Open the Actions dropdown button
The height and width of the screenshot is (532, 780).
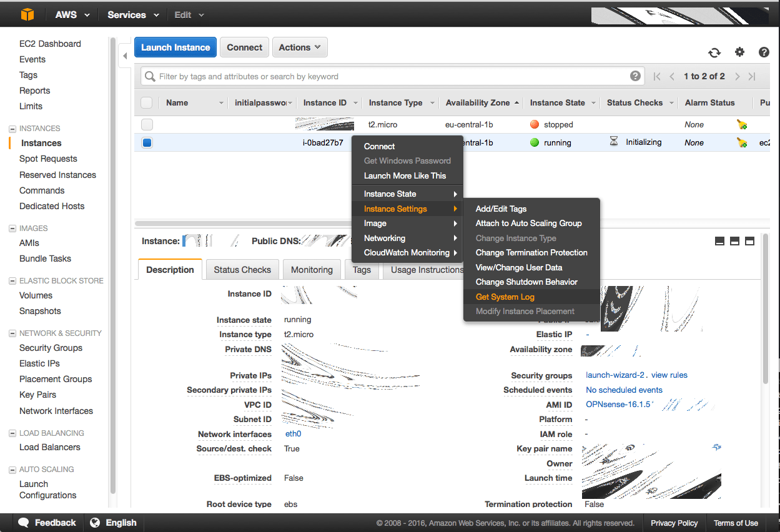coord(300,47)
